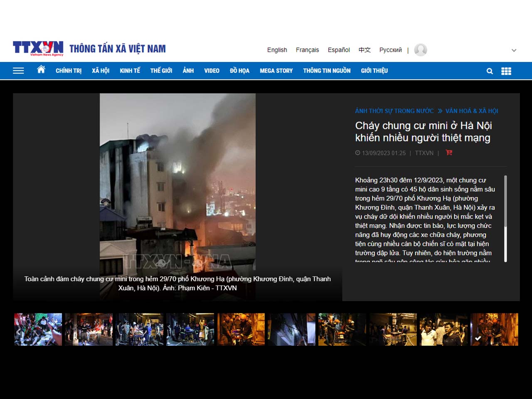Open VĂN HOÁ & XÃ HỘI category link
Viewport: 532px width, 399px height.
472,111
